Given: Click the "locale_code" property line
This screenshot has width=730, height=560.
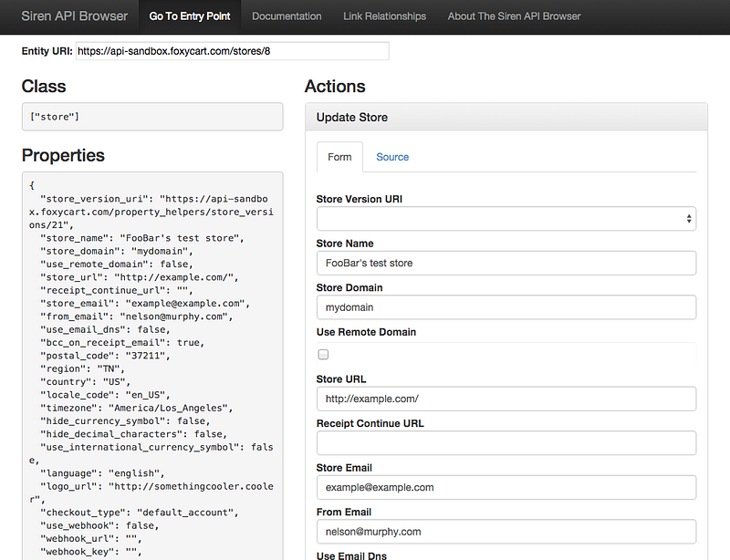Looking at the screenshot, I should click(105, 395).
